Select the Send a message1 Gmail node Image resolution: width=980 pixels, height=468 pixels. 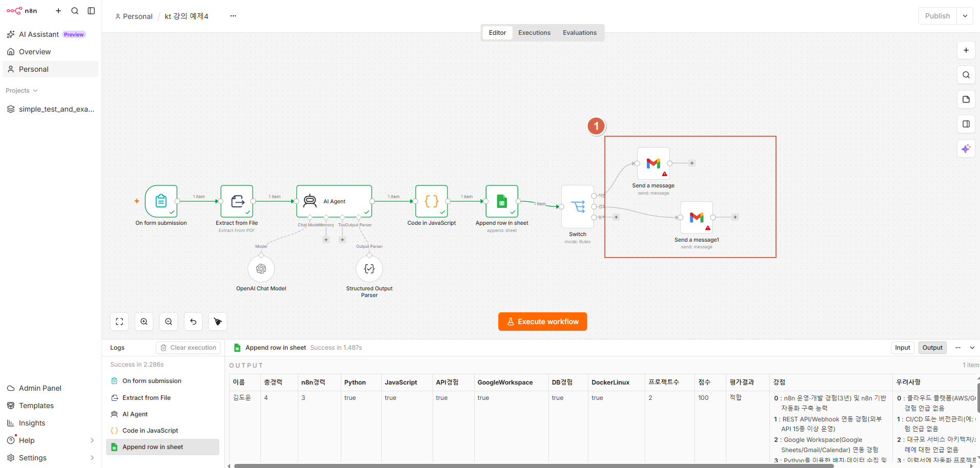coord(697,218)
